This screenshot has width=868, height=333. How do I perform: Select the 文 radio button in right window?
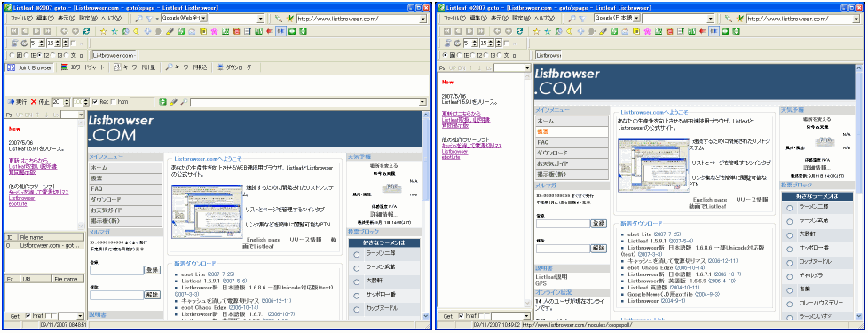coord(500,55)
